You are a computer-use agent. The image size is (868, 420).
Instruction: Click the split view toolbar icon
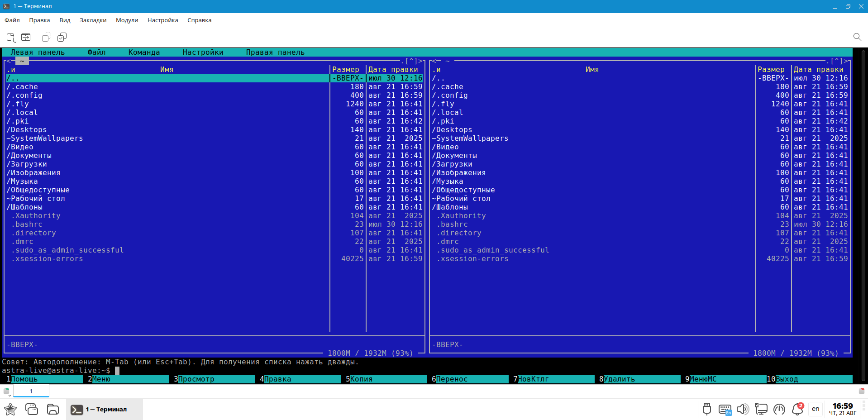point(26,37)
